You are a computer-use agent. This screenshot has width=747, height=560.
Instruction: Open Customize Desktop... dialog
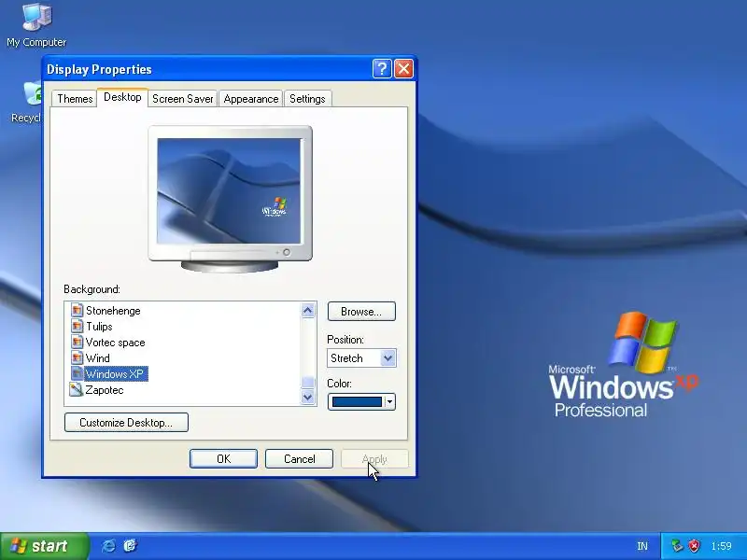[x=126, y=423]
